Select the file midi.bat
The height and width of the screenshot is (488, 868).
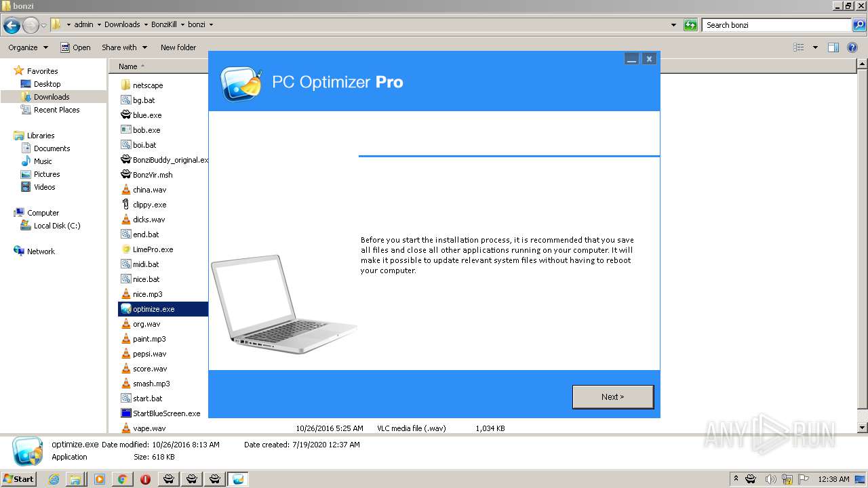[146, 264]
